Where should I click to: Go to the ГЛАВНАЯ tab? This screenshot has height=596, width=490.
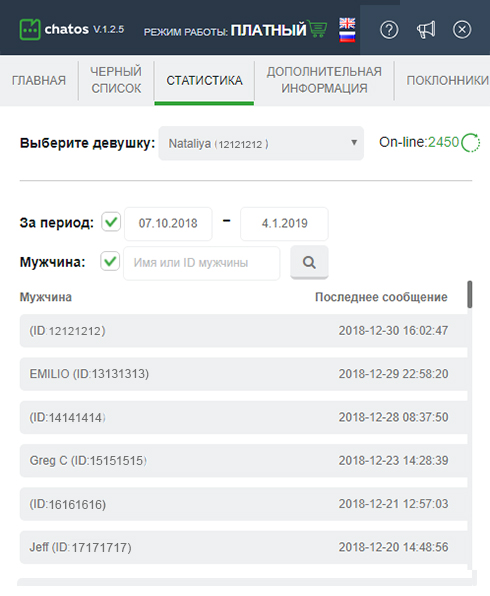click(x=39, y=80)
